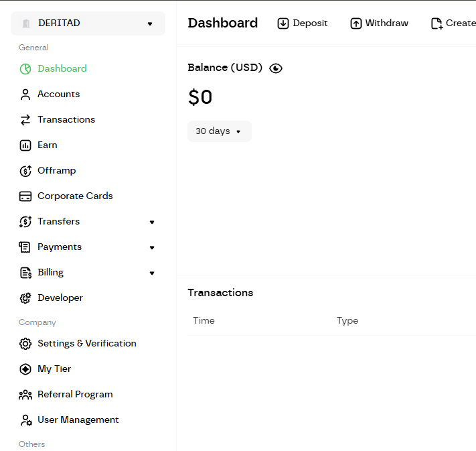Click the Withdraw button label
The image size is (476, 451).
click(x=386, y=23)
